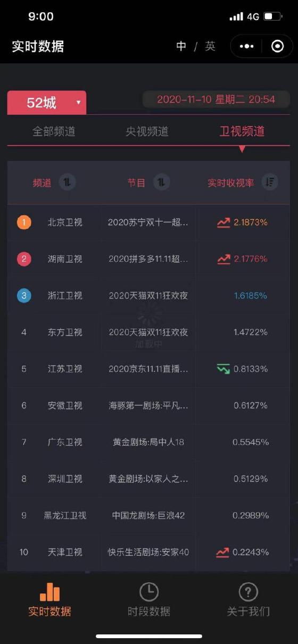Select the 全部频道 tab
This screenshot has width=298, height=644.
[x=54, y=131]
